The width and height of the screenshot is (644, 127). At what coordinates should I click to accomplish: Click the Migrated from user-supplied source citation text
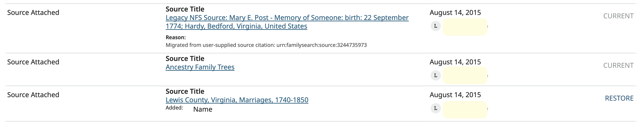point(266,45)
